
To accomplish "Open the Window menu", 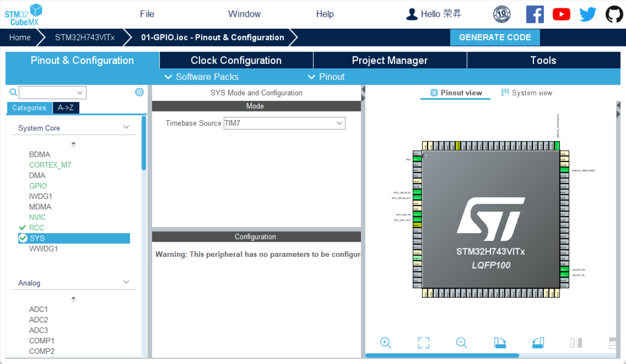I will (x=245, y=14).
